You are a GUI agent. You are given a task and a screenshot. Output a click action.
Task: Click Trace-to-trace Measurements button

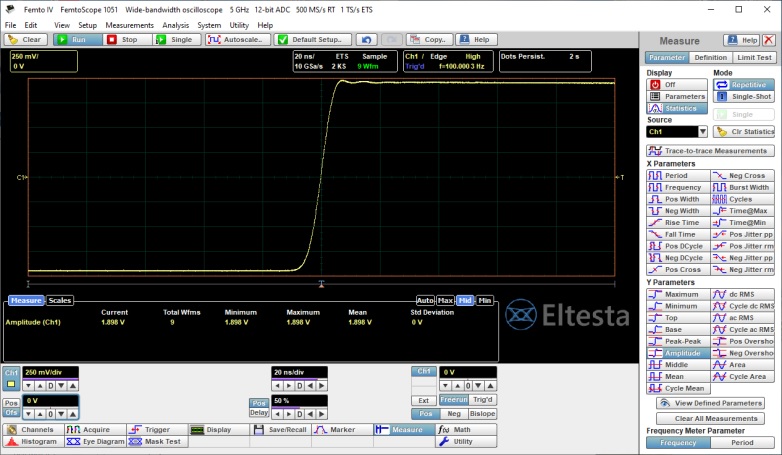(710, 150)
